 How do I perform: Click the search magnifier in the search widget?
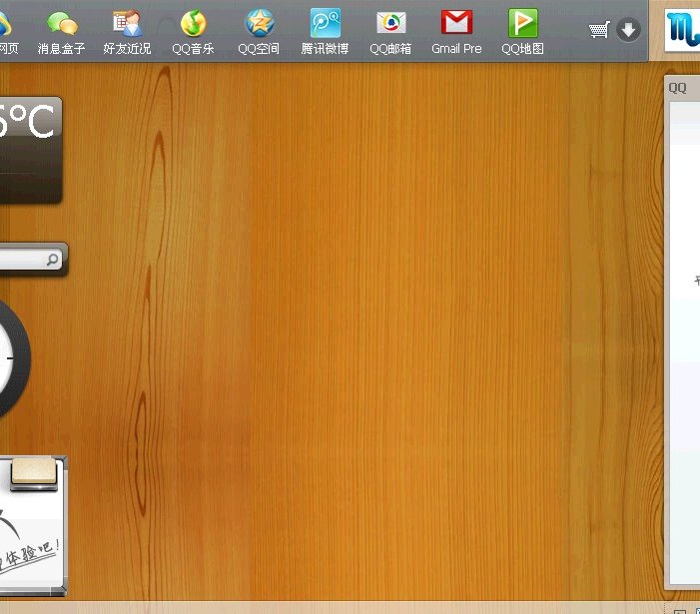53,260
